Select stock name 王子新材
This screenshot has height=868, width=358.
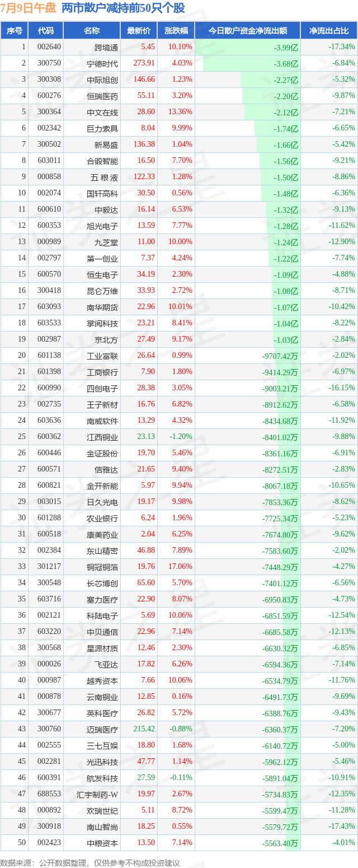coord(102,405)
